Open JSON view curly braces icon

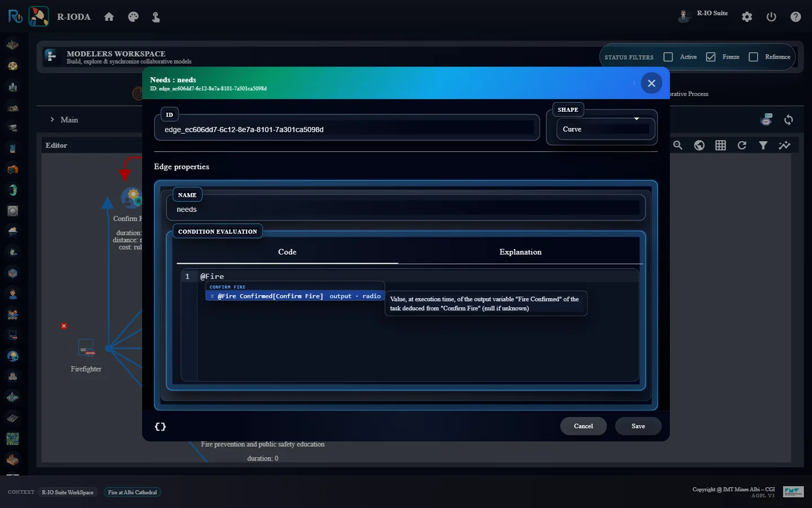[x=160, y=427]
